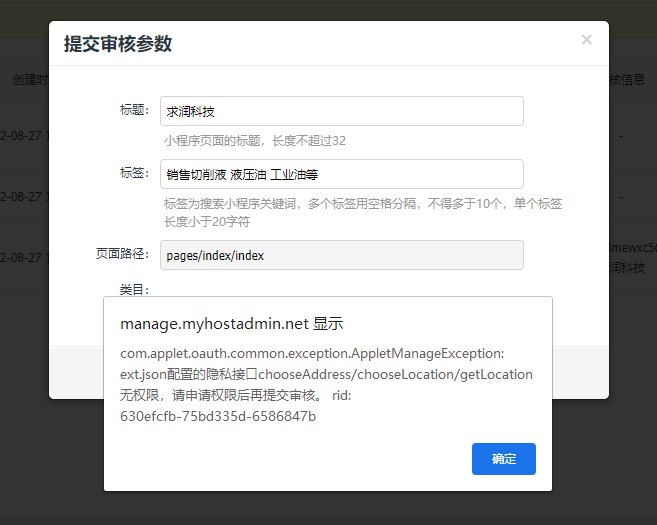The width and height of the screenshot is (657, 525).
Task: Click the 确定 button in the alert
Action: coord(503,459)
